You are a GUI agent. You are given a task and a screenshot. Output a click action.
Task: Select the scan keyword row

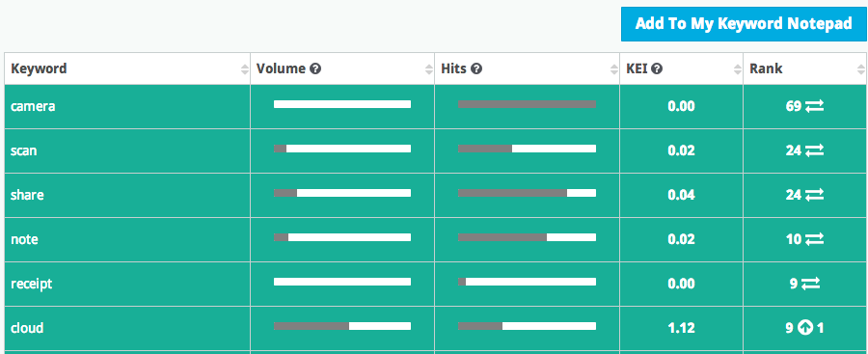[x=435, y=150]
